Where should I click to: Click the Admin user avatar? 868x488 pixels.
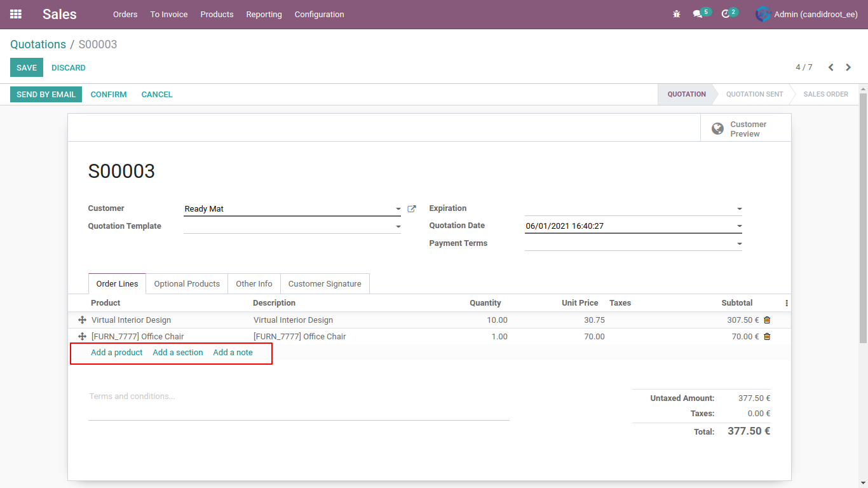pyautogui.click(x=763, y=14)
